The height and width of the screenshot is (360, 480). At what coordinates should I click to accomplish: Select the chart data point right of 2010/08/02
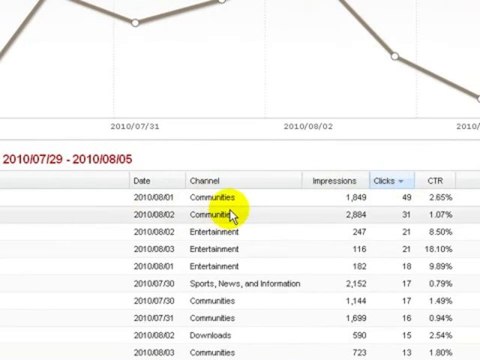pyautogui.click(x=395, y=56)
